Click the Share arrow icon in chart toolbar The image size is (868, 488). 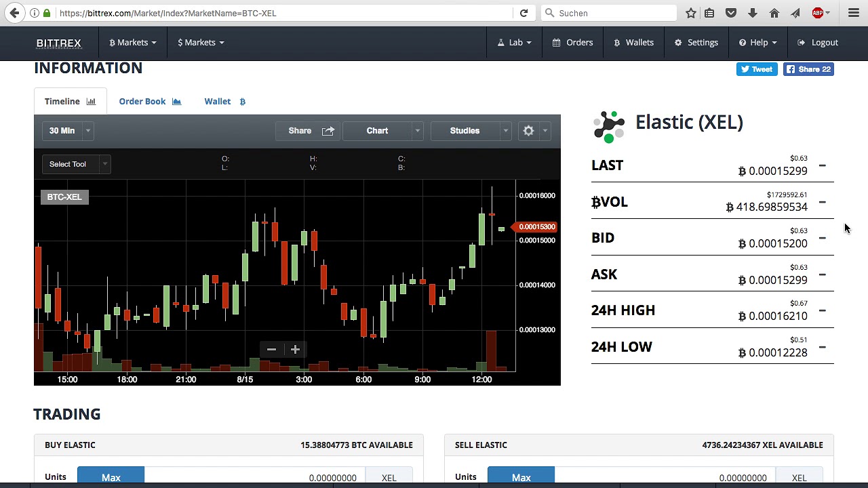(x=328, y=131)
